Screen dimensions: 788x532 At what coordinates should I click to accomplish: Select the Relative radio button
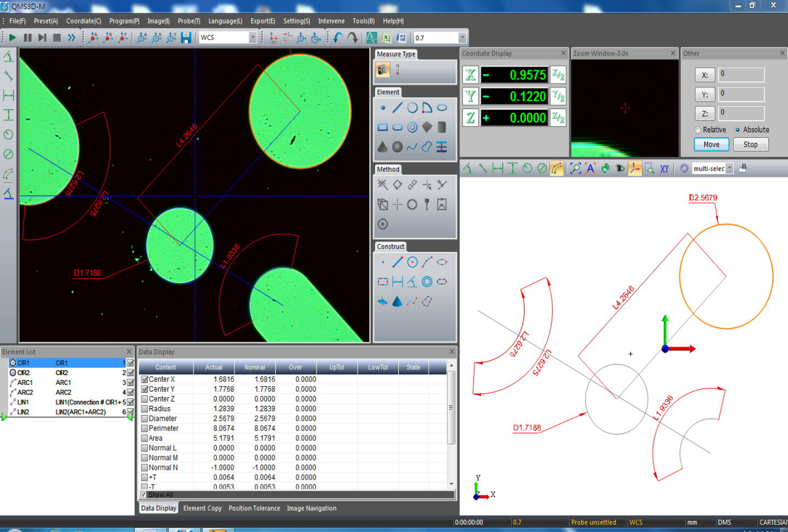[x=698, y=130]
